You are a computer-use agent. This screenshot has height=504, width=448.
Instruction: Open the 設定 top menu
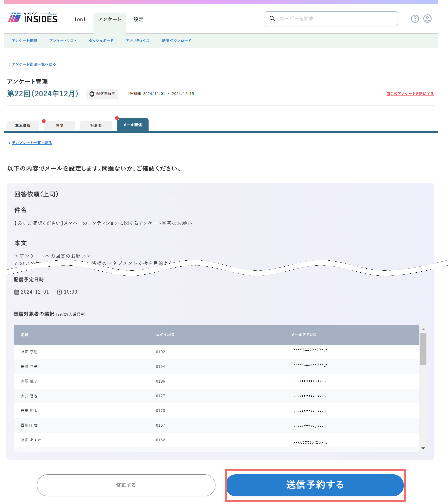tap(138, 19)
